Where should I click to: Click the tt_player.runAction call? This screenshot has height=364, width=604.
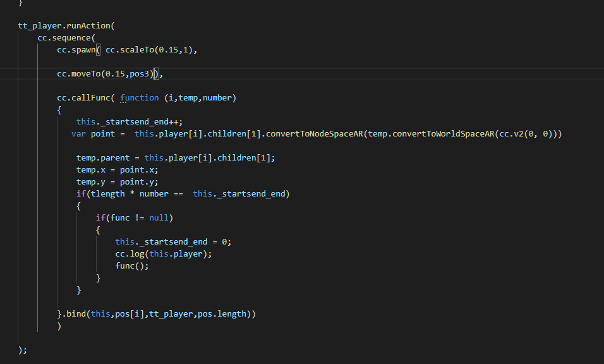65,26
